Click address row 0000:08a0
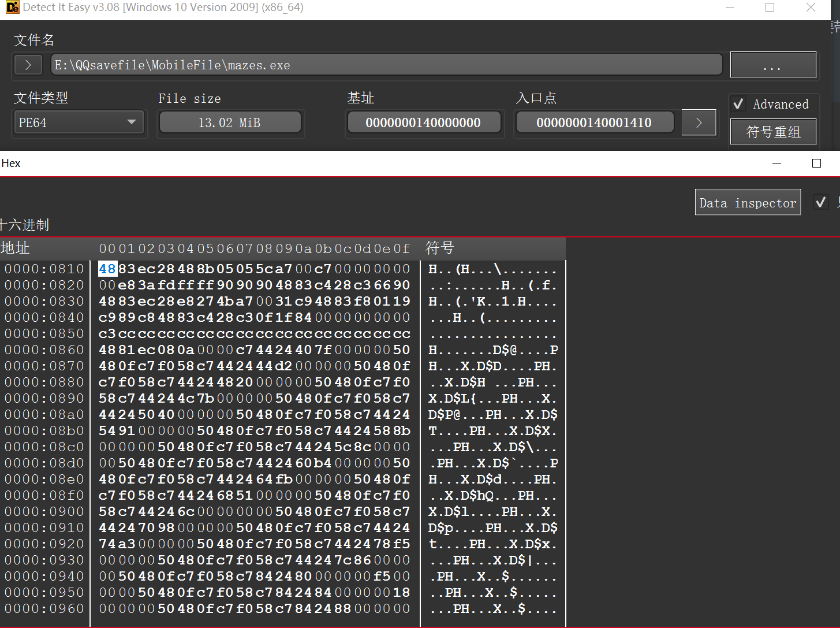 click(x=44, y=414)
